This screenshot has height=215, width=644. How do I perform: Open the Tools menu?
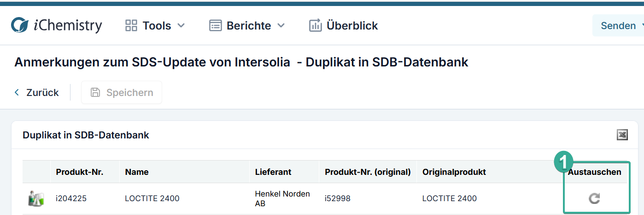pyautogui.click(x=155, y=25)
